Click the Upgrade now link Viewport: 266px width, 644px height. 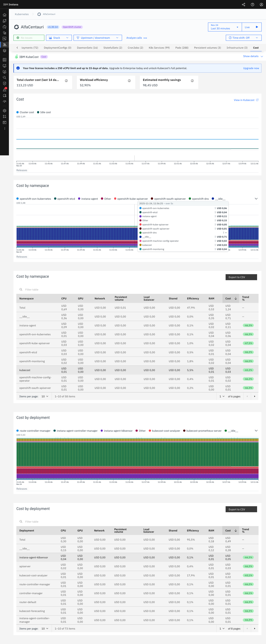coord(251,68)
